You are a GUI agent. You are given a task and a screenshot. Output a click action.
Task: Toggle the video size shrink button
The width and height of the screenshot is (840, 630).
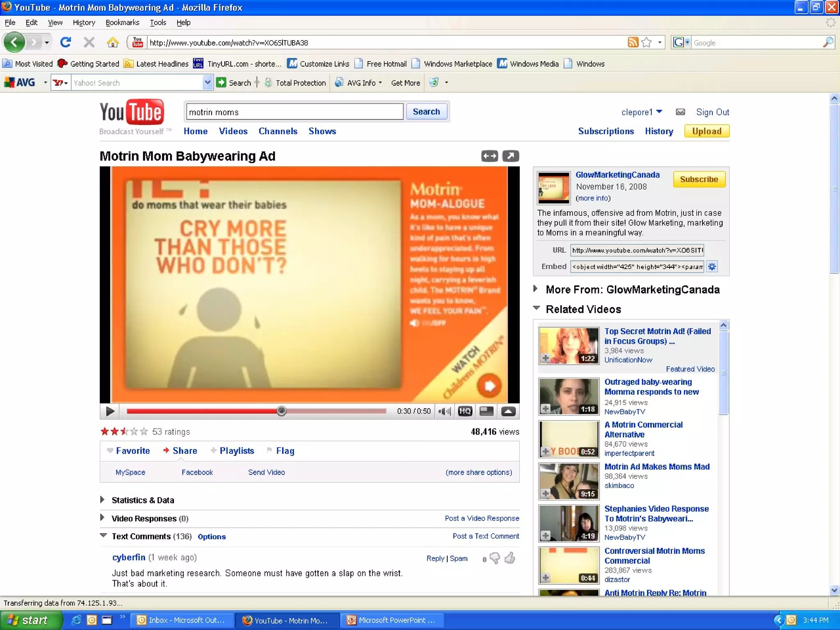[486, 411]
